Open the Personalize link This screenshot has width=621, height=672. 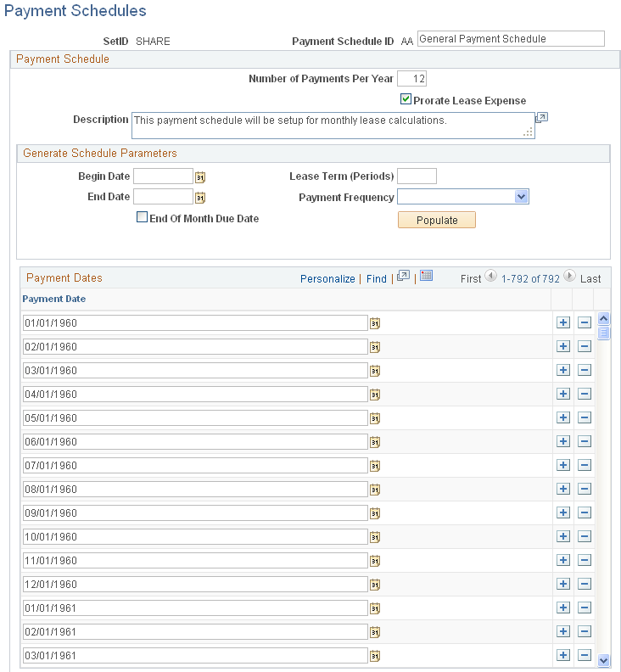327,279
